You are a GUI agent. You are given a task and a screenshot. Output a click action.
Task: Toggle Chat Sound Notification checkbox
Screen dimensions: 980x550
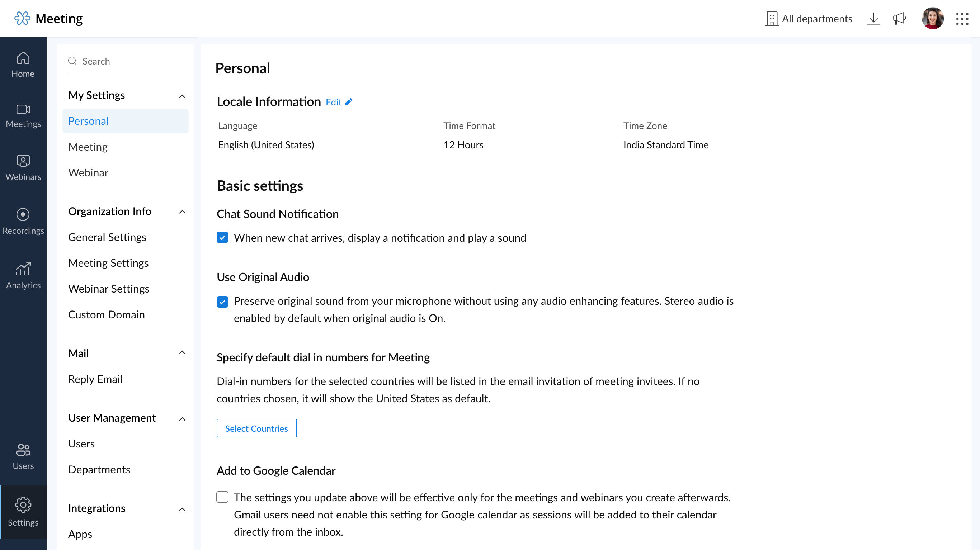(222, 237)
